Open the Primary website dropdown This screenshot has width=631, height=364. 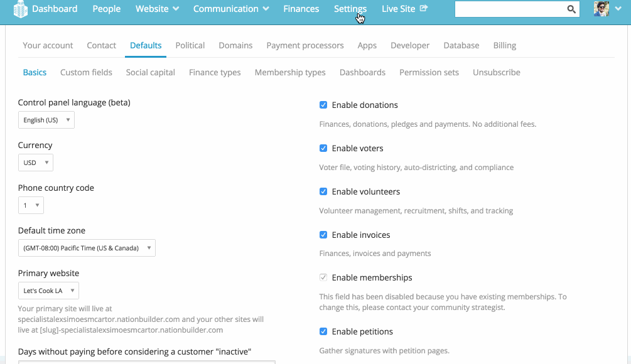click(48, 291)
